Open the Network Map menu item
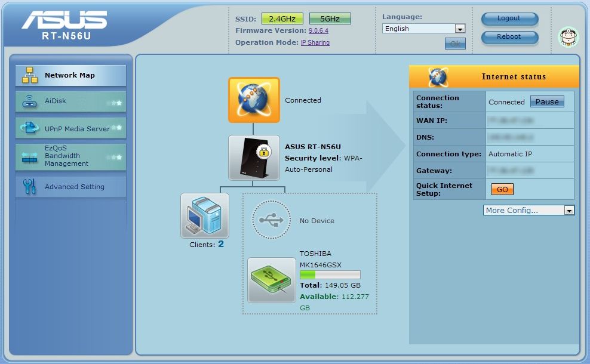This screenshot has height=364, width=590. pyautogui.click(x=70, y=76)
